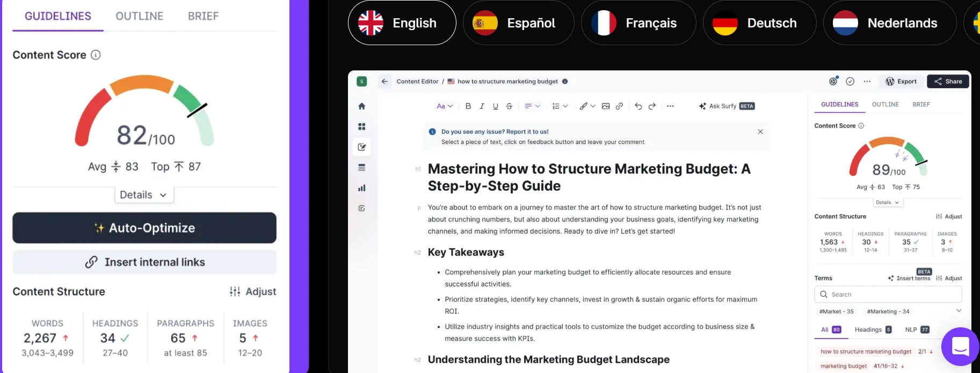Open the bar chart icon in sidebar
This screenshot has height=373, width=980.
361,188
